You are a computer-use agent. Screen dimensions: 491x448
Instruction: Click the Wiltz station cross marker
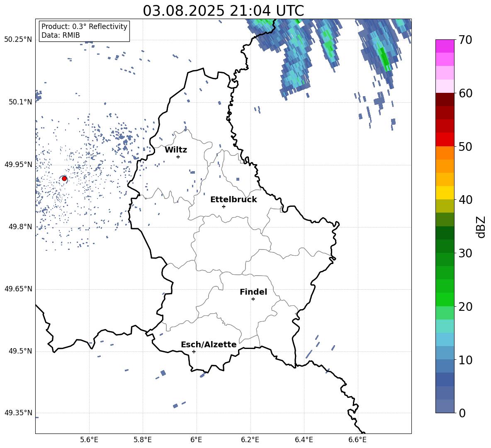point(178,157)
